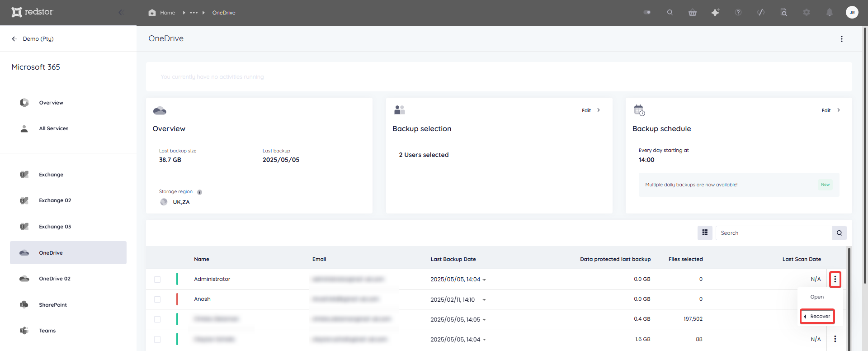
Task: Click the multiple daily backups banner
Action: click(x=739, y=185)
